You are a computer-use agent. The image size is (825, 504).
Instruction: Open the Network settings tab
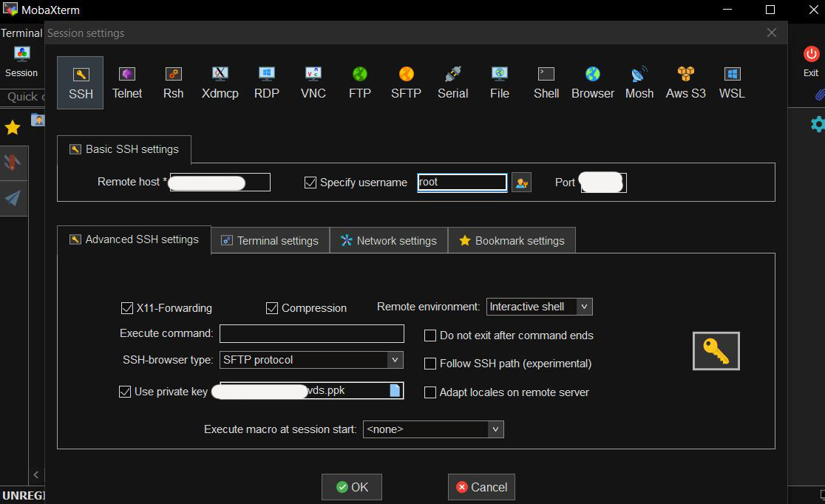coord(389,240)
